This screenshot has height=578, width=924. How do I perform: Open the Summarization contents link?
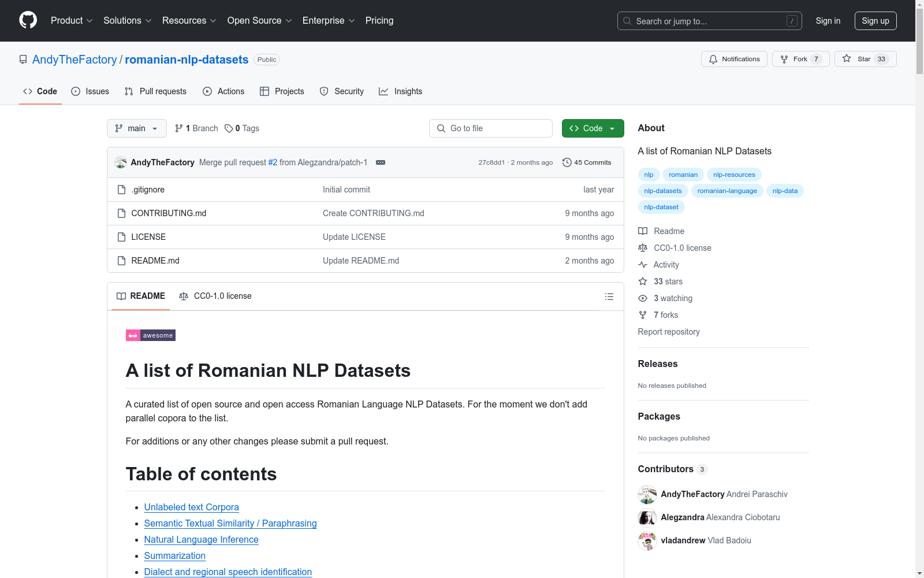pos(175,555)
